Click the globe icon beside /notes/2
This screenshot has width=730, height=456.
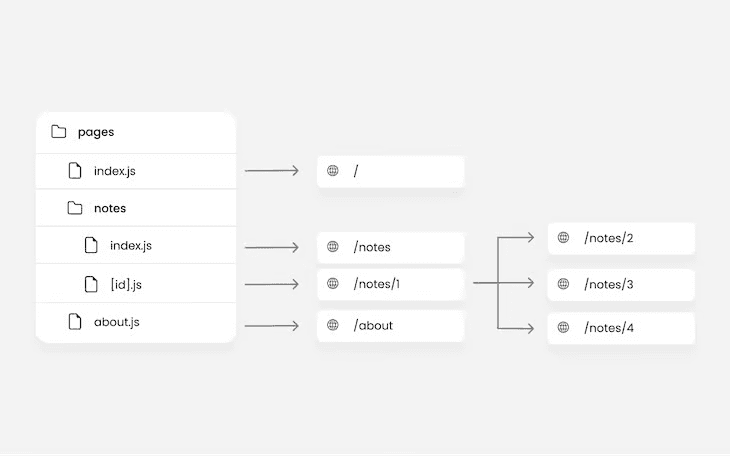point(563,238)
